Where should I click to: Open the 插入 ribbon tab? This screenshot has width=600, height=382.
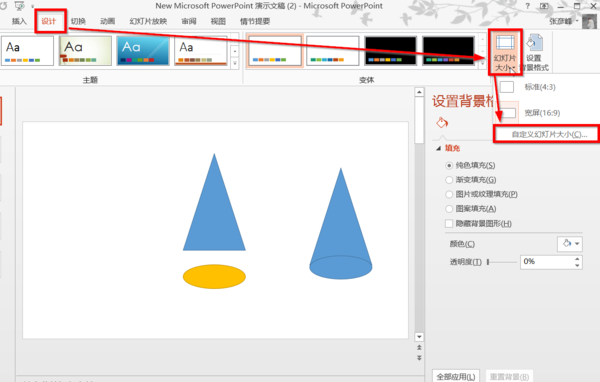click(19, 21)
